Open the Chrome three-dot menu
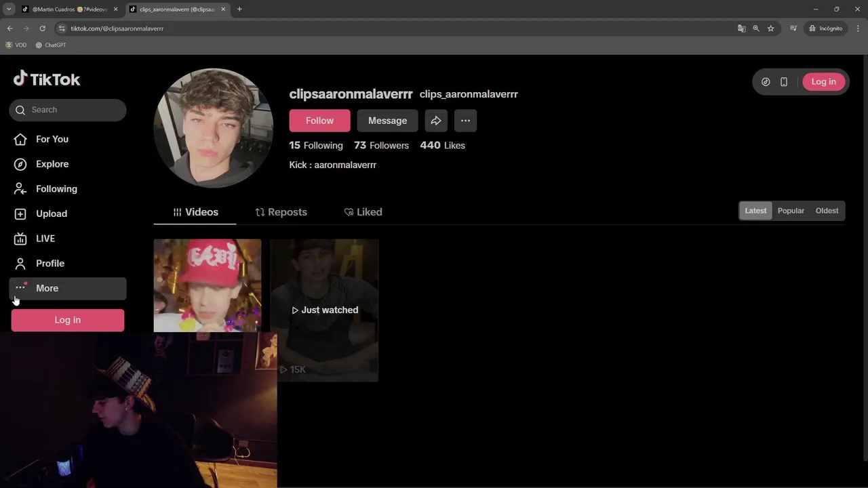The width and height of the screenshot is (868, 488). [859, 28]
